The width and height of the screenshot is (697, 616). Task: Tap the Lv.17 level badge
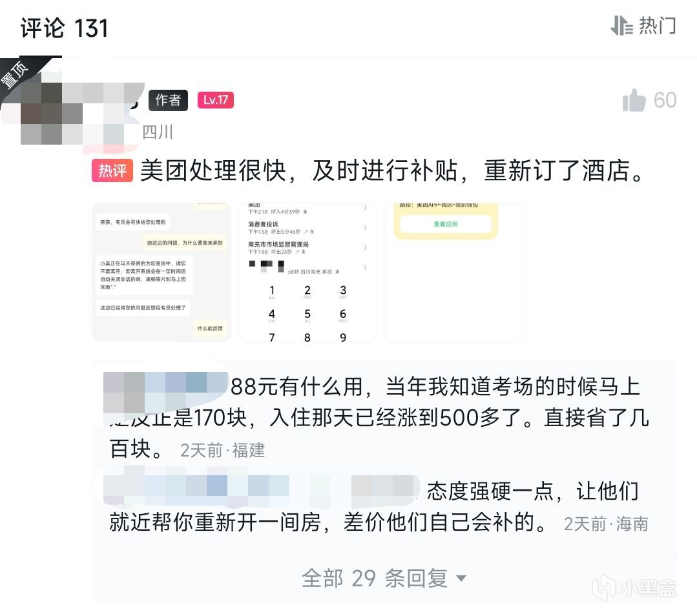coord(216,100)
